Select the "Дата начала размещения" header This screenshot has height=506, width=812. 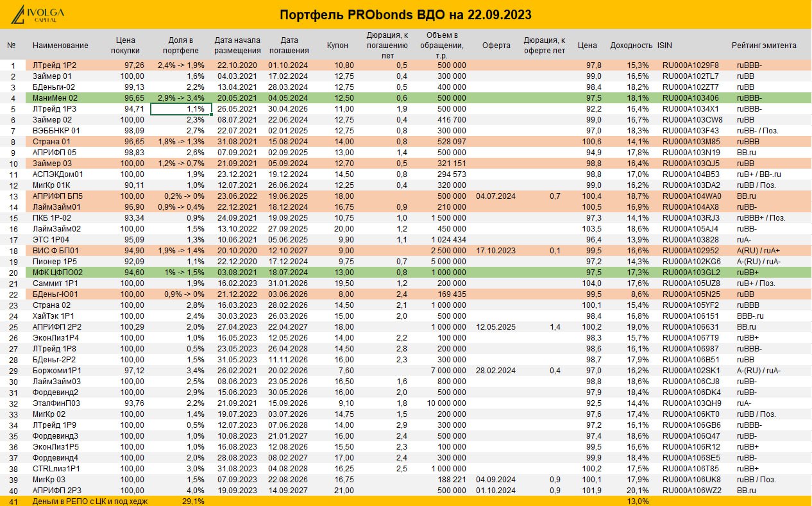(238, 46)
